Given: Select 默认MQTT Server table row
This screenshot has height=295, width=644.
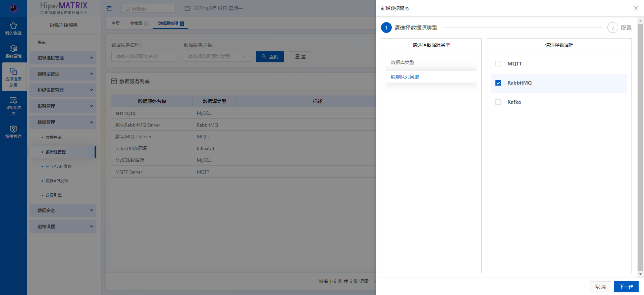Looking at the screenshot, I should pyautogui.click(x=244, y=137).
